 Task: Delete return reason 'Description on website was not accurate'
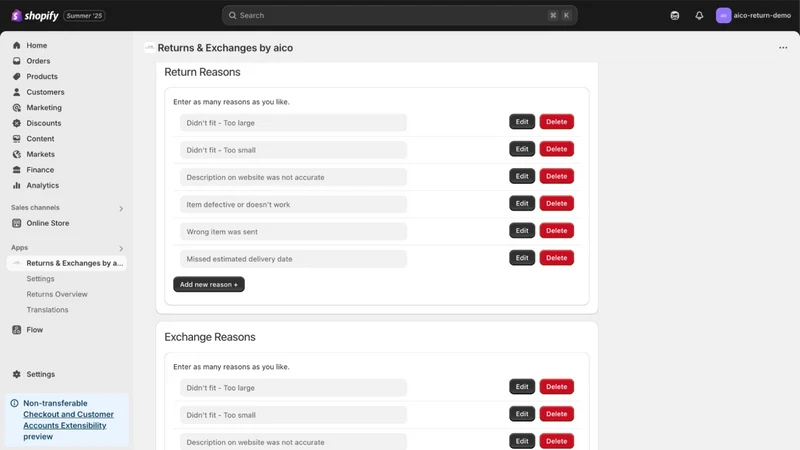(557, 176)
